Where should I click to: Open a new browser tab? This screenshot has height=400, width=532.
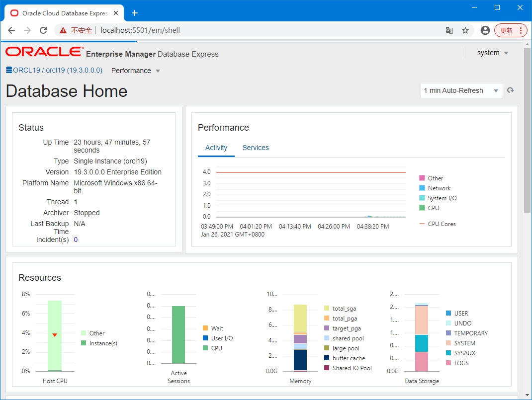click(x=134, y=13)
